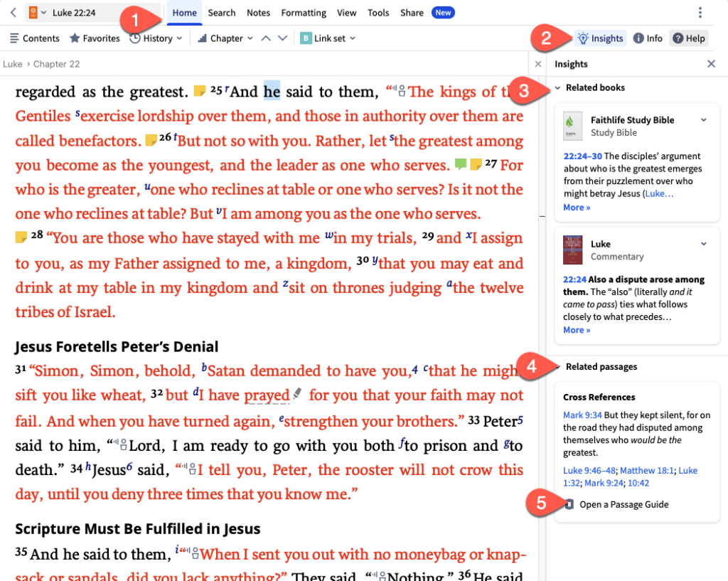Open a Passage Guide
This screenshot has width=728, height=581.
tap(623, 504)
